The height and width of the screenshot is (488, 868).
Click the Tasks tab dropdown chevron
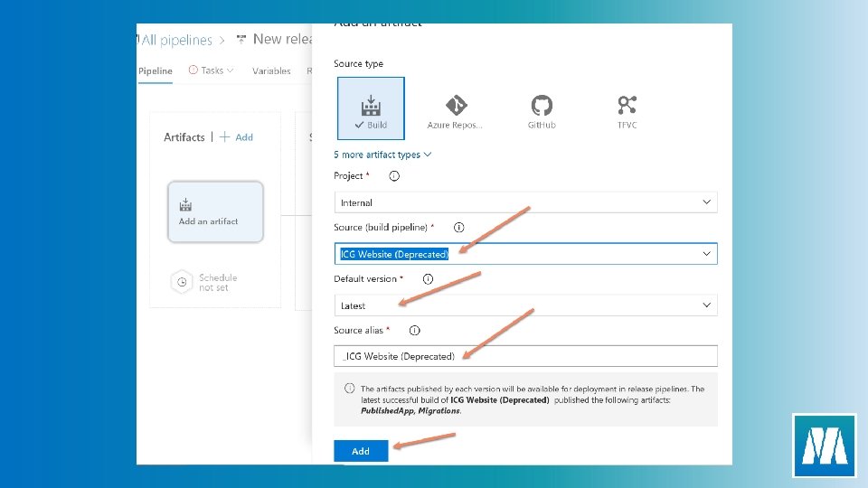tap(231, 70)
